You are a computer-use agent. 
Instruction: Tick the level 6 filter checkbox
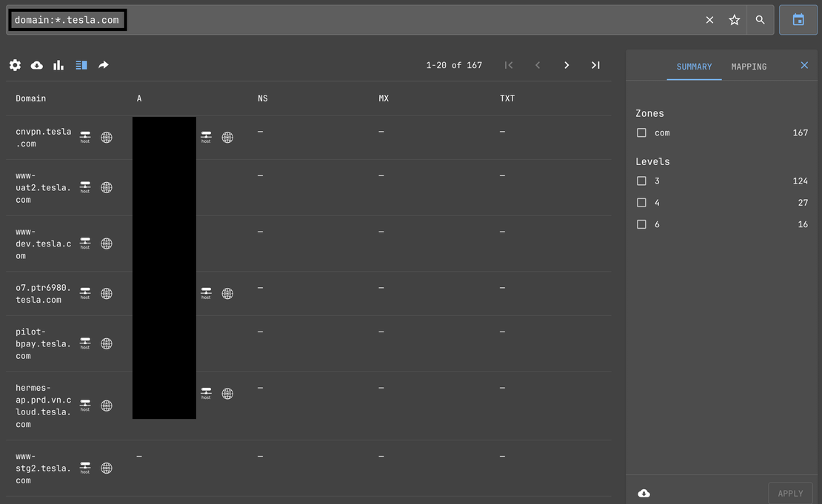pos(641,224)
